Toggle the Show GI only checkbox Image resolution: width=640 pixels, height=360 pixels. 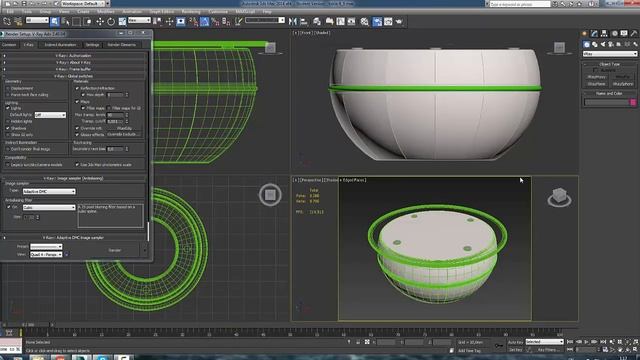click(8, 135)
